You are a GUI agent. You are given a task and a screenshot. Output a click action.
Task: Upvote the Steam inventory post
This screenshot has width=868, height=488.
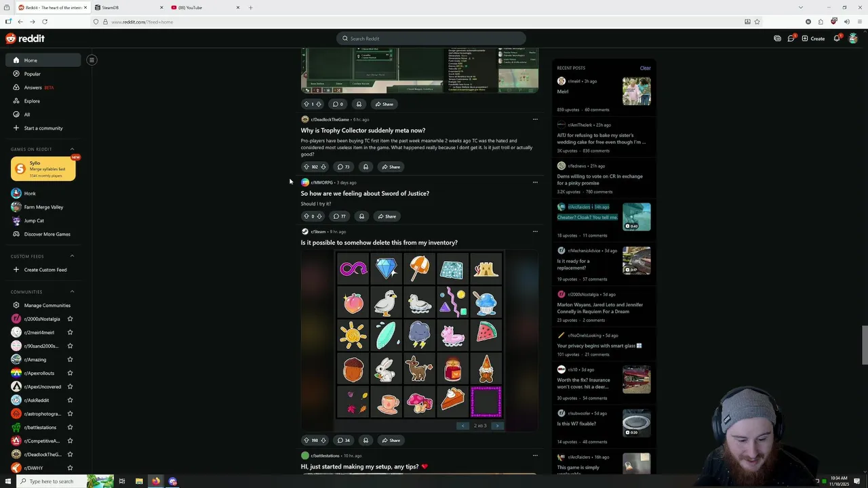306,441
